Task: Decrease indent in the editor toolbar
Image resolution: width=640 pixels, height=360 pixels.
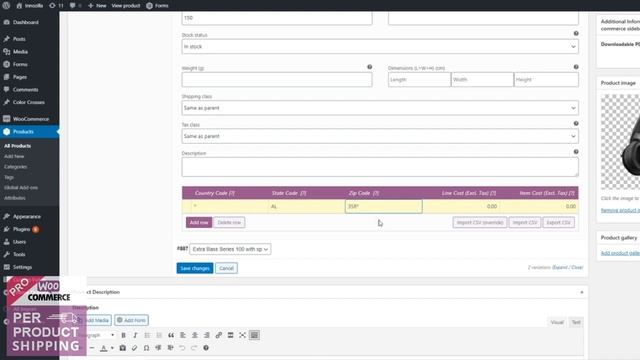Action: [158, 348]
